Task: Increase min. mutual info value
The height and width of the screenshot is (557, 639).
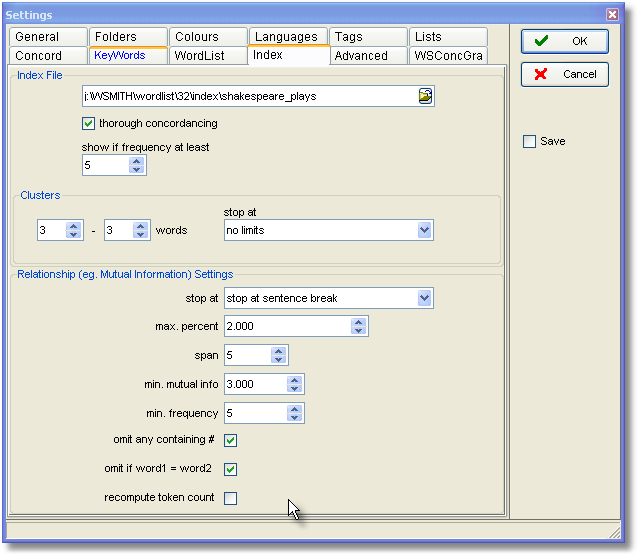Action: [294, 380]
